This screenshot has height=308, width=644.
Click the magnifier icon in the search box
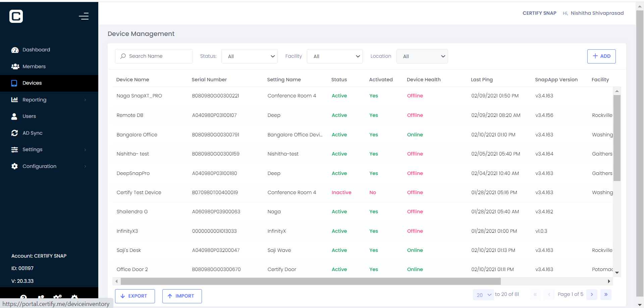coord(123,56)
